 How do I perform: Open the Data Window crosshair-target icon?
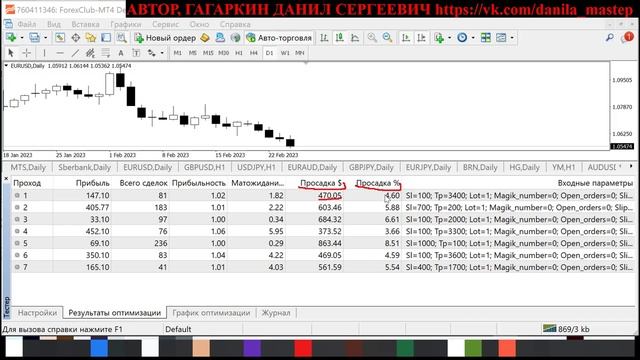coord(76,38)
